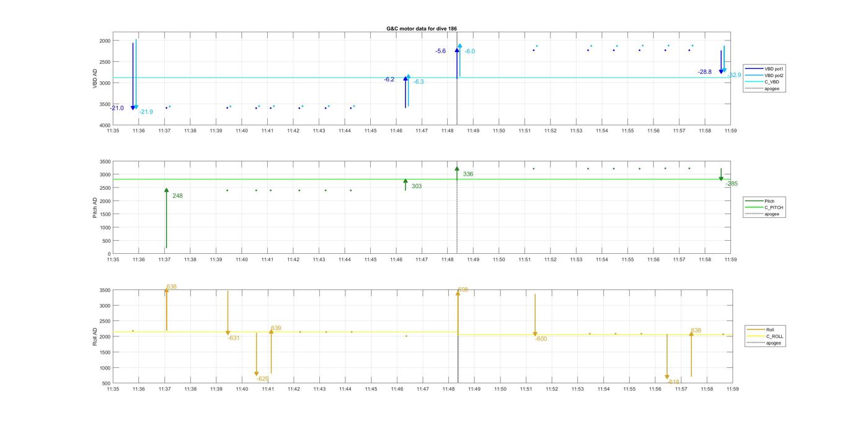Viewport: 868px width, 430px height.
Task: Click the '-600' roll value label
Action: 541,339
